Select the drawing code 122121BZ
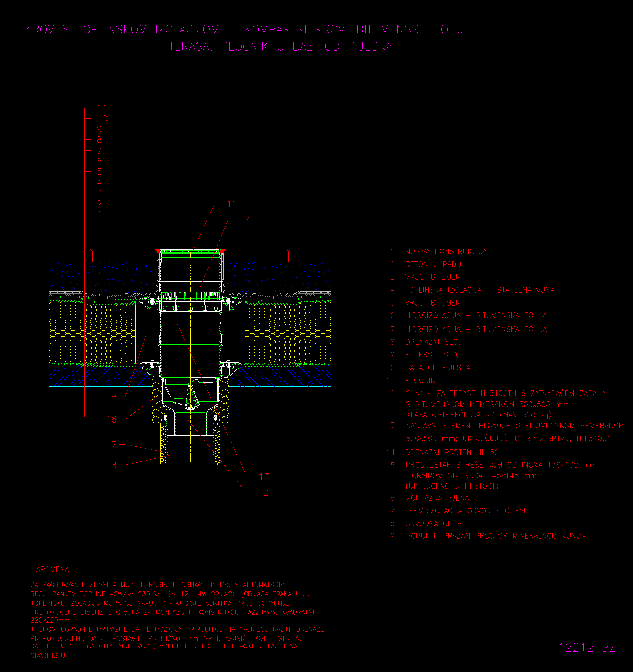Viewport: 633px width, 672px height. click(x=587, y=648)
